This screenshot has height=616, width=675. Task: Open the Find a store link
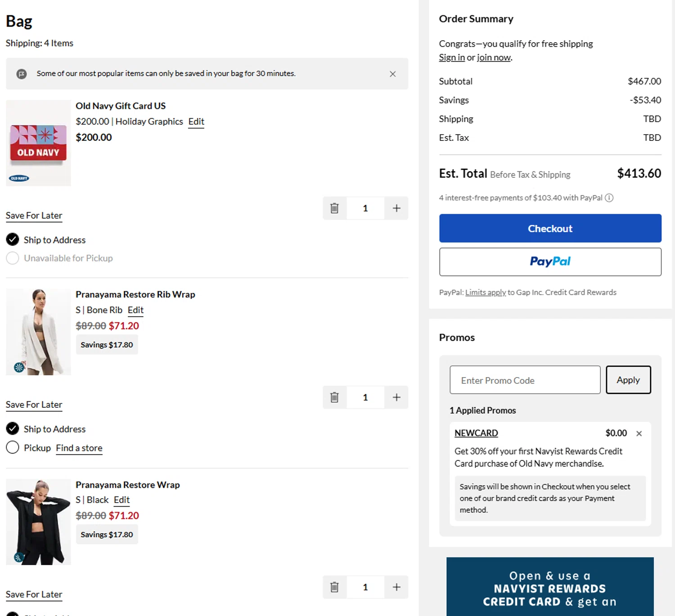79,448
